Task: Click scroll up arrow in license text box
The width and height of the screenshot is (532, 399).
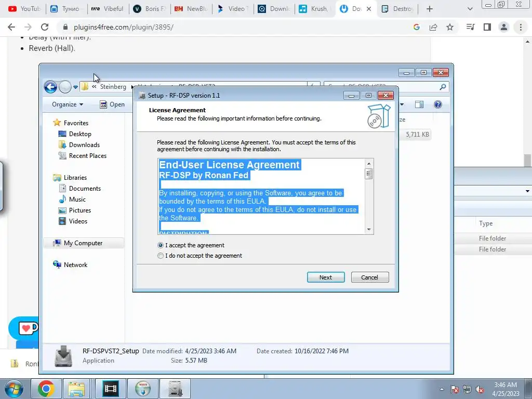Action: point(369,164)
